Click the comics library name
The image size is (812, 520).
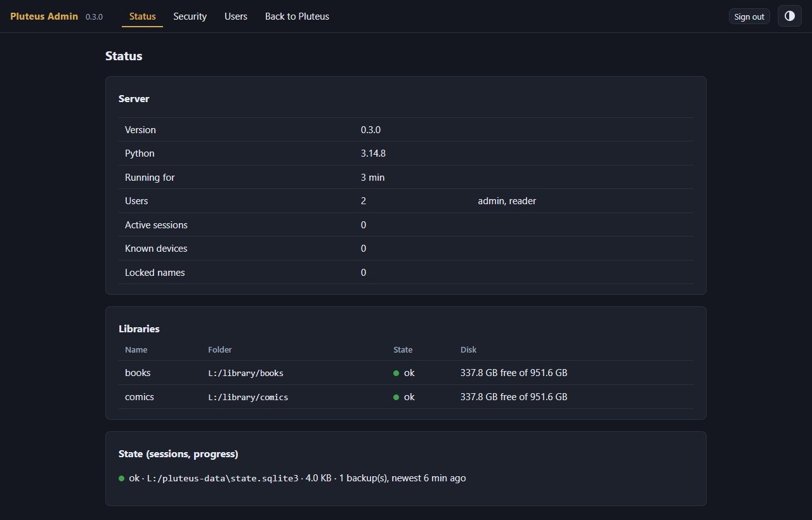click(140, 397)
